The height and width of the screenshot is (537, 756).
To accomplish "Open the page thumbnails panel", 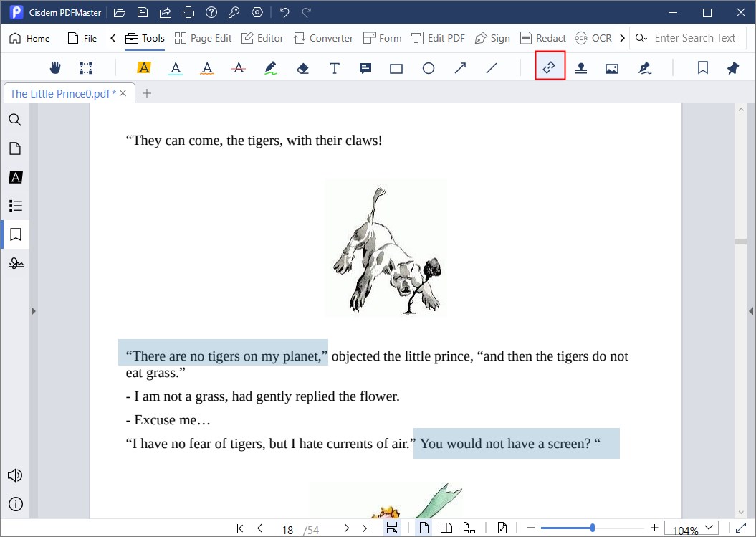I will (15, 148).
